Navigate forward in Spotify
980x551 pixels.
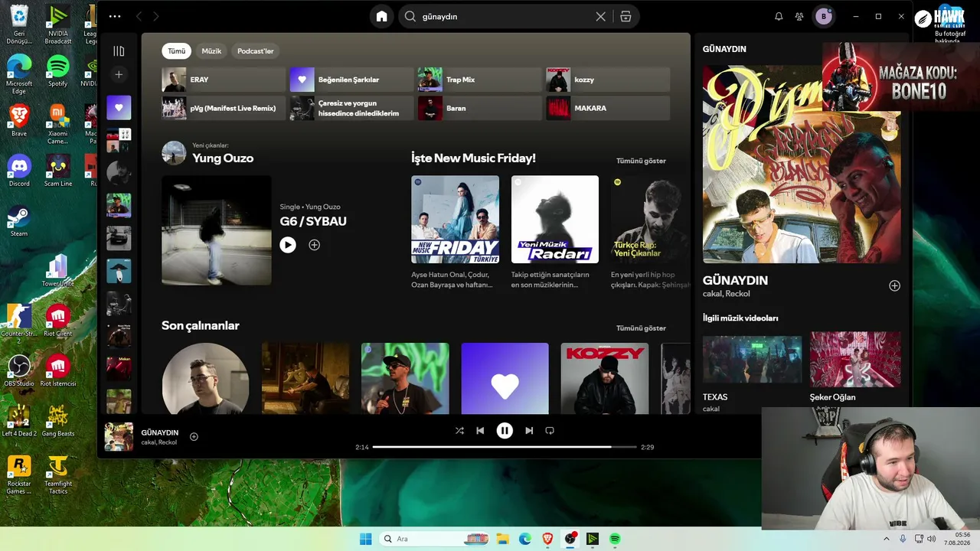pos(156,16)
